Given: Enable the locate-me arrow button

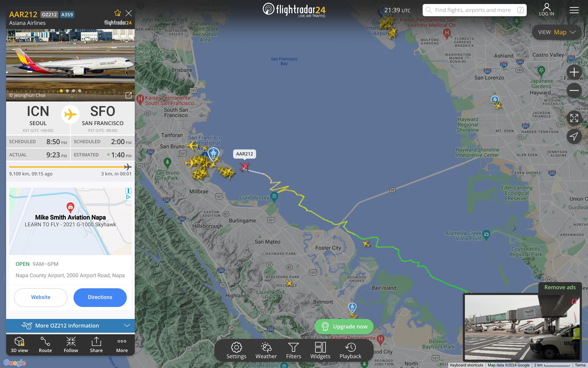Looking at the screenshot, I should 574,136.
